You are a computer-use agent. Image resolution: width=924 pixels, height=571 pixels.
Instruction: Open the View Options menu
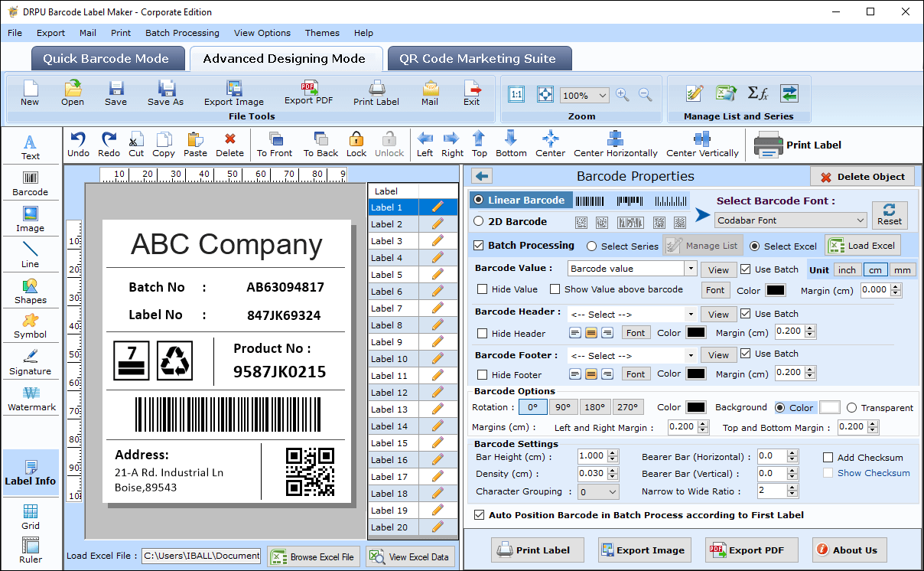262,33
